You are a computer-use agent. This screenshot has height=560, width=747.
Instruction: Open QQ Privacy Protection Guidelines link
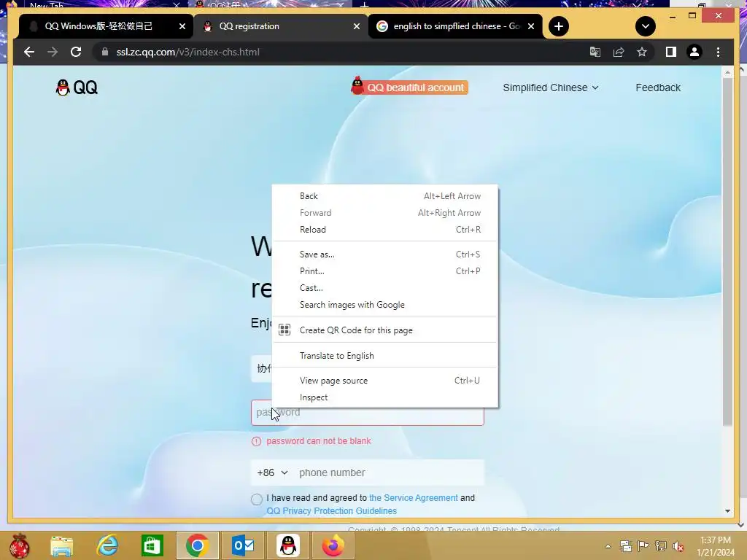point(332,511)
